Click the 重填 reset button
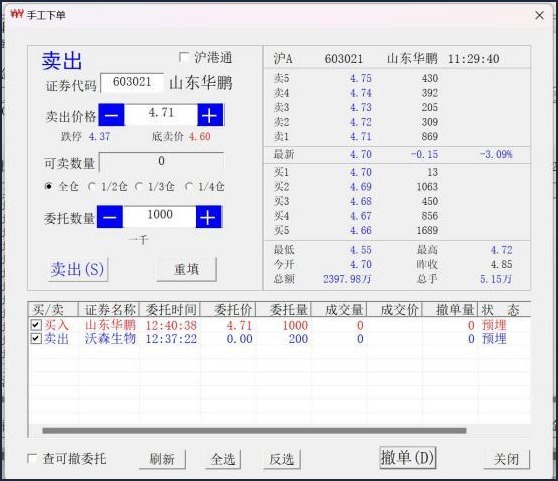Screen dimensions: 558x481 pos(186,269)
